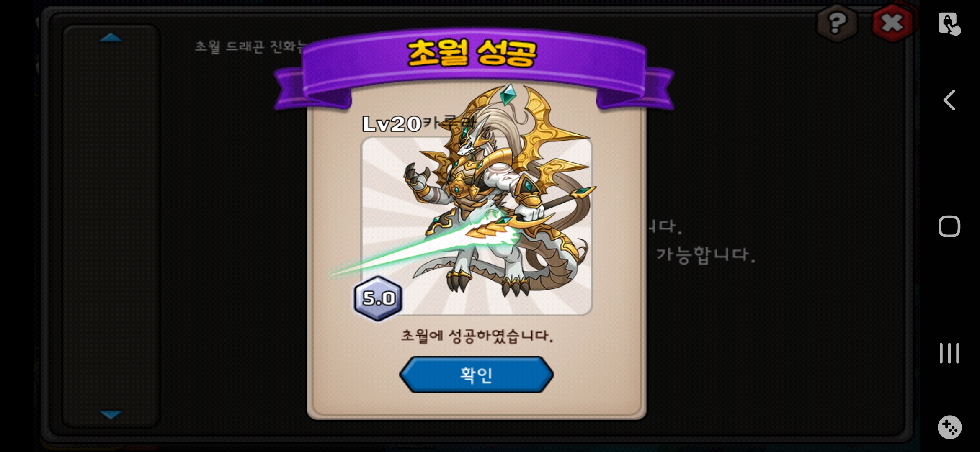Click the blue up arrow in left panel

tap(111, 38)
